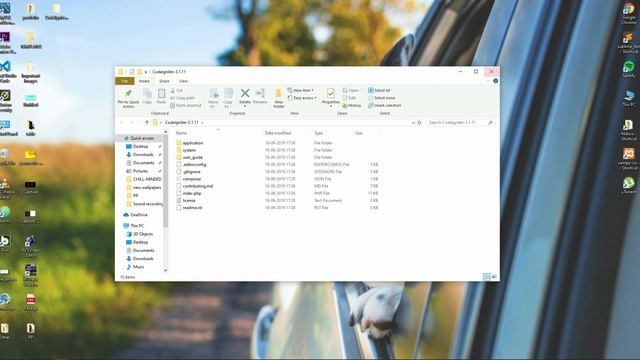Viewport: 640px width, 360px height.
Task: Click the blue help question icon
Action: [x=496, y=81]
